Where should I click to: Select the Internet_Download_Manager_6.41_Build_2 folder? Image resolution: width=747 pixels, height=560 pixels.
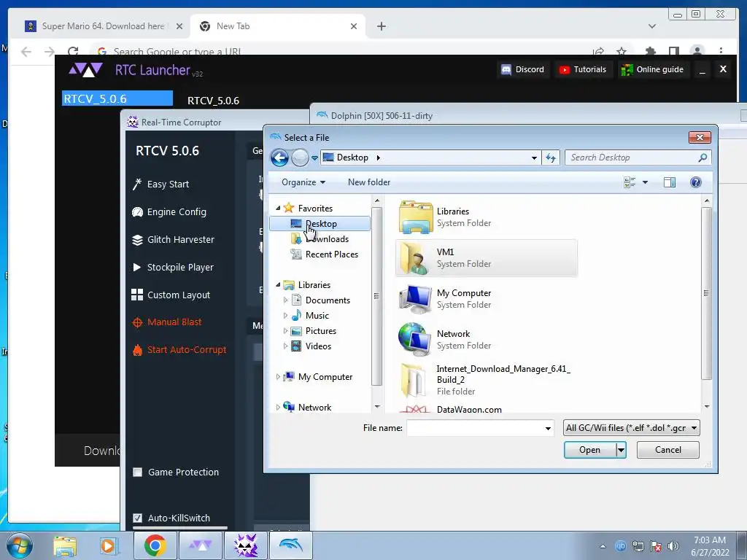pos(486,380)
